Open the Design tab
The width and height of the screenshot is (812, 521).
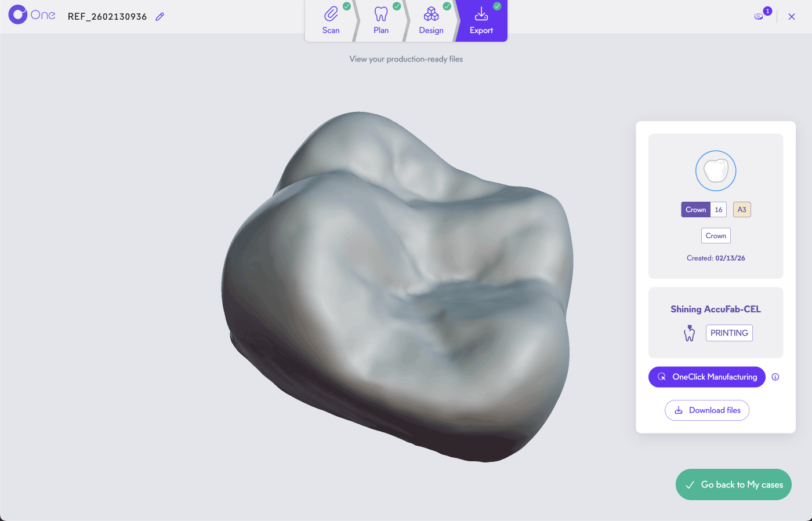[x=431, y=21]
